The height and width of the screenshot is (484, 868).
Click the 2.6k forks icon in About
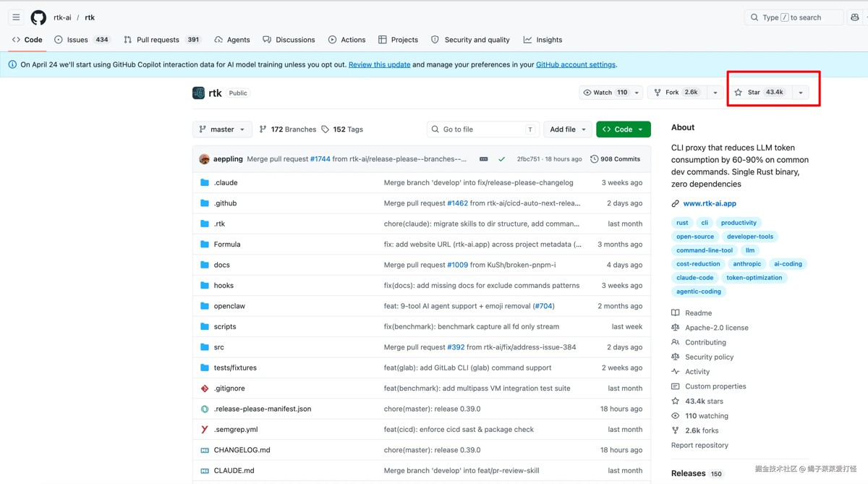pos(675,430)
